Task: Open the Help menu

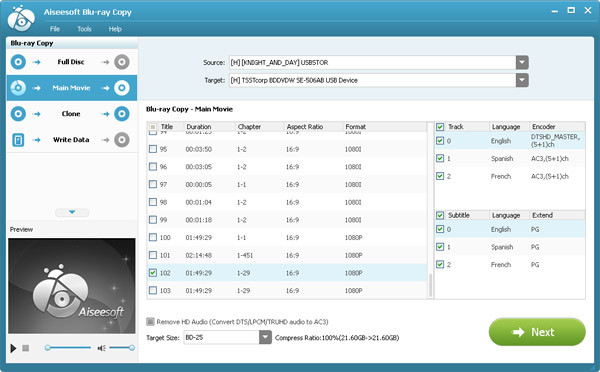Action: point(115,29)
